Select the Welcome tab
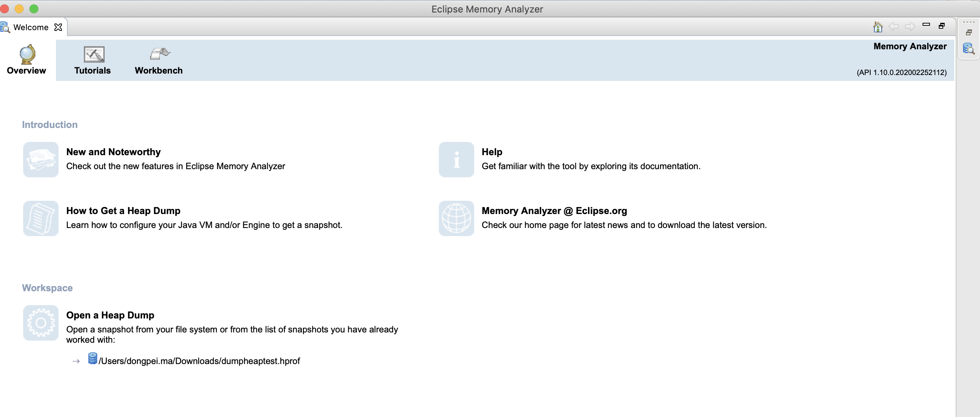Image resolution: width=980 pixels, height=417 pixels. [31, 27]
